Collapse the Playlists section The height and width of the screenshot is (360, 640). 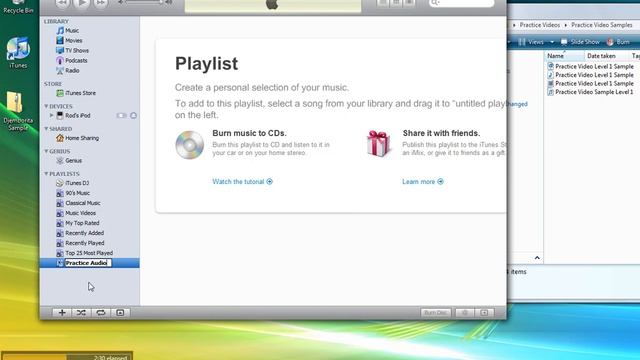(x=46, y=173)
